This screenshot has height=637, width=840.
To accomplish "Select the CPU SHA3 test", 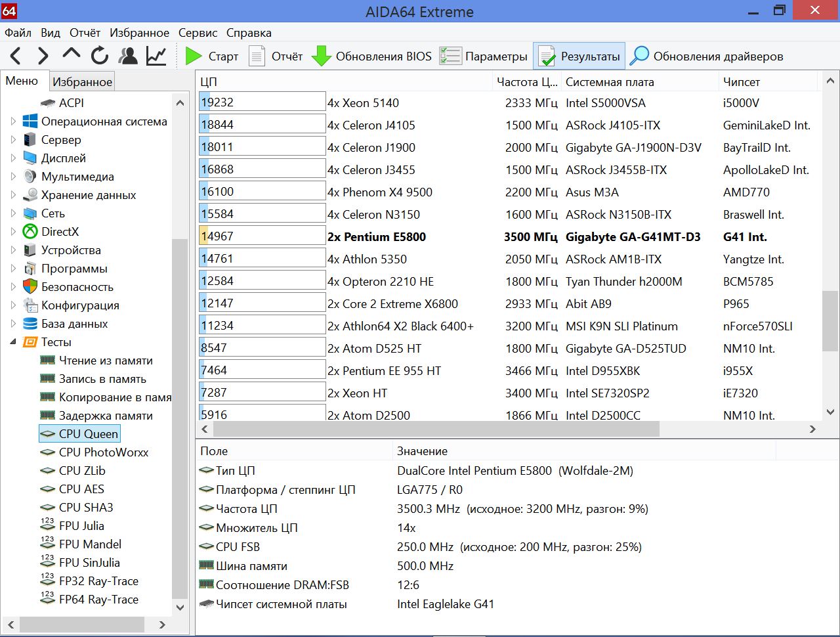I will click(x=86, y=508).
